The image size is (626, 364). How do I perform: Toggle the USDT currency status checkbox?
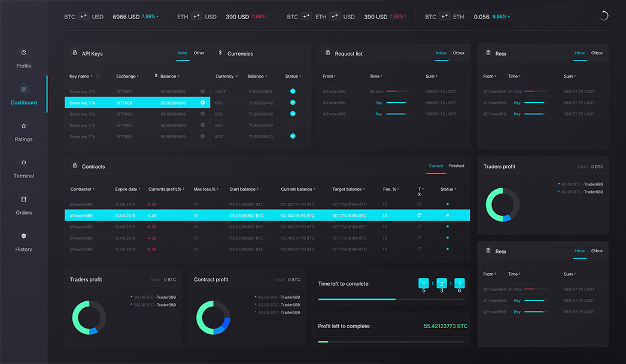pyautogui.click(x=293, y=91)
